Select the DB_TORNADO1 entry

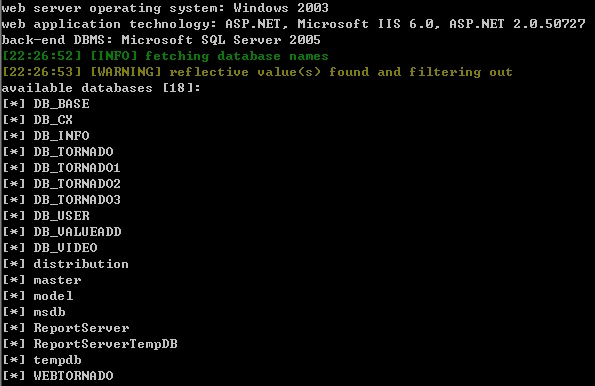point(77,168)
